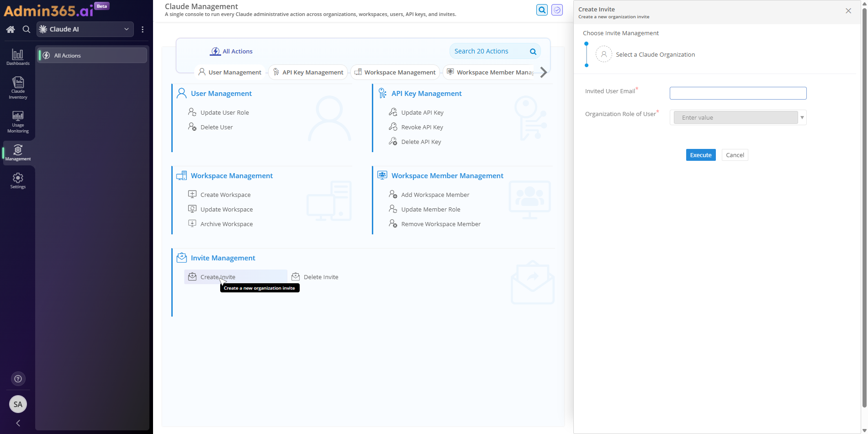The height and width of the screenshot is (434, 868).
Task: Choose the Delete API Key action
Action: click(x=421, y=142)
